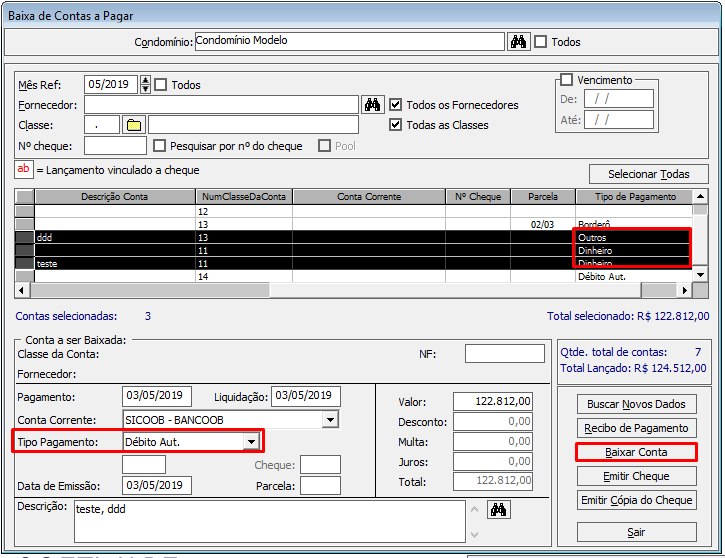Screen dimensions: 725x558
Task: Click the red 'ab' cheque-linked legend icon
Action: click(x=24, y=169)
